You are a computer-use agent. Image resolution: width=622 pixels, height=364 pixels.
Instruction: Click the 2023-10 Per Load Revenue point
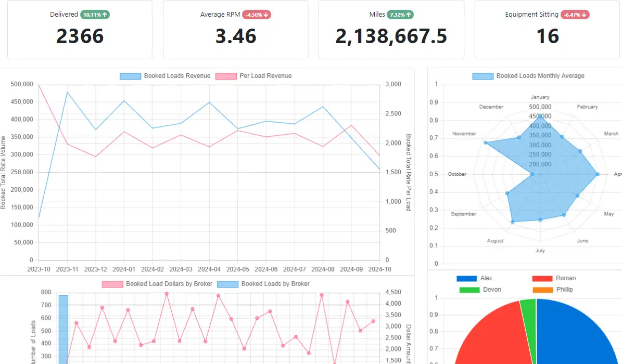(x=39, y=85)
